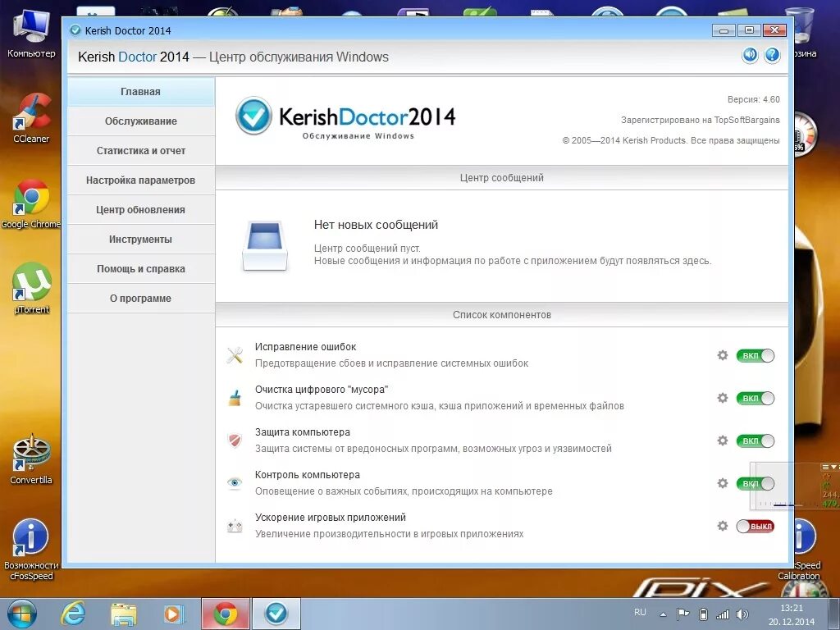Select the Главная sidebar tab
Screen dimensions: 840x630
(141, 92)
